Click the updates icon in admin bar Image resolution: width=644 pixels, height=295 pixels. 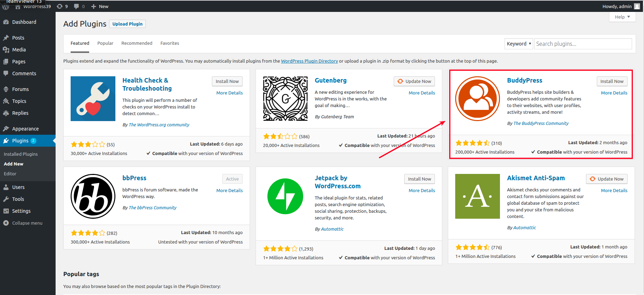pyautogui.click(x=60, y=6)
